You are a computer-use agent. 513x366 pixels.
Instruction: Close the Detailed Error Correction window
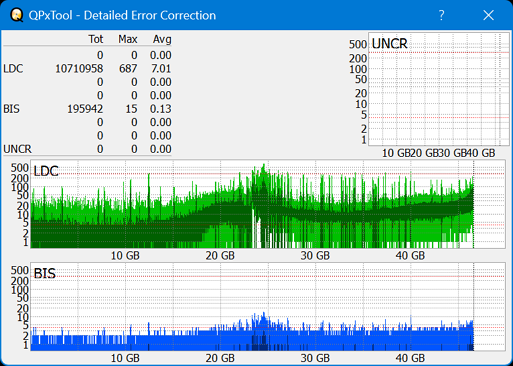pyautogui.click(x=488, y=15)
